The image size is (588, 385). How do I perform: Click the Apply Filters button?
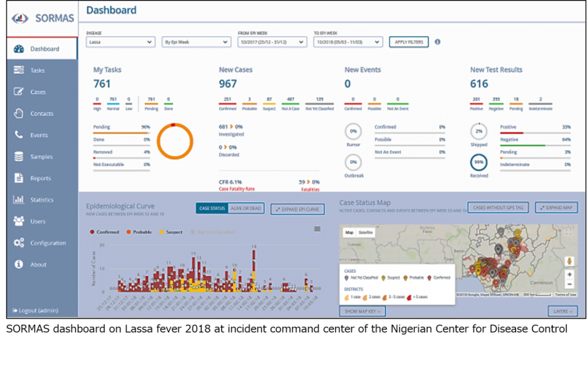(409, 42)
